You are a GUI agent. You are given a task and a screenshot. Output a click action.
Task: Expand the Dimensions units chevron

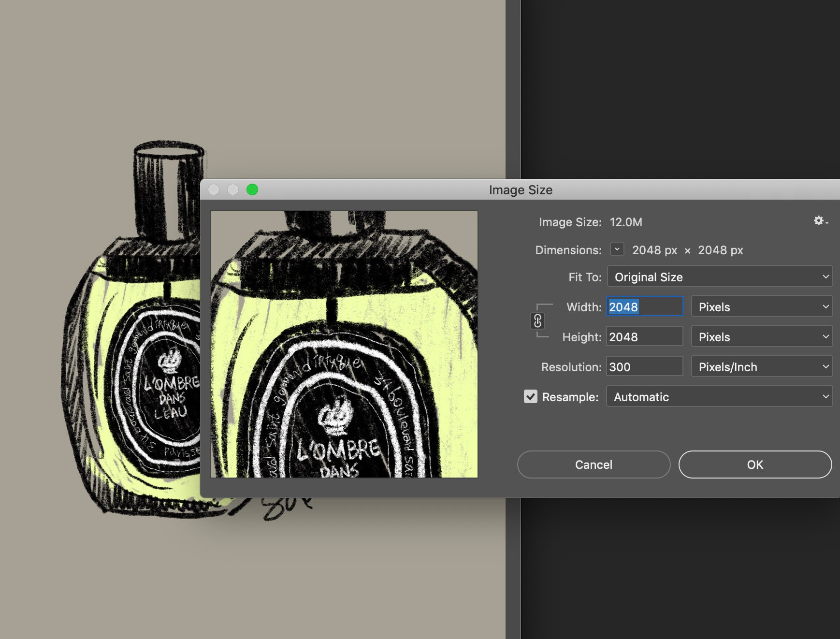tap(617, 250)
